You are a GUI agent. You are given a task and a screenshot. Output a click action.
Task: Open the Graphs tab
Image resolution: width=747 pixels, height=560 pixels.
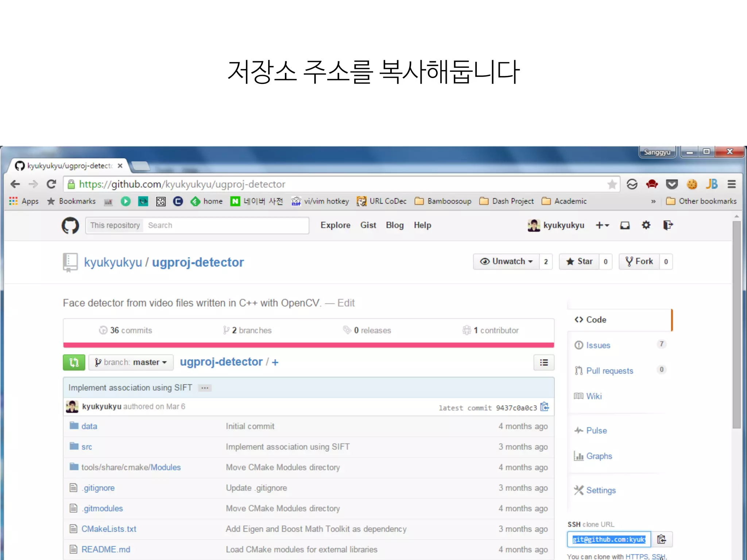[593, 456]
